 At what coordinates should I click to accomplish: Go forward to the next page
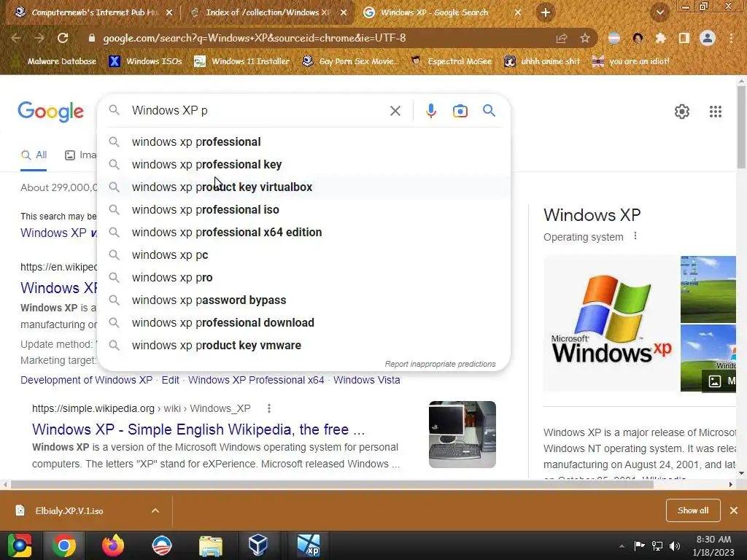point(39,38)
